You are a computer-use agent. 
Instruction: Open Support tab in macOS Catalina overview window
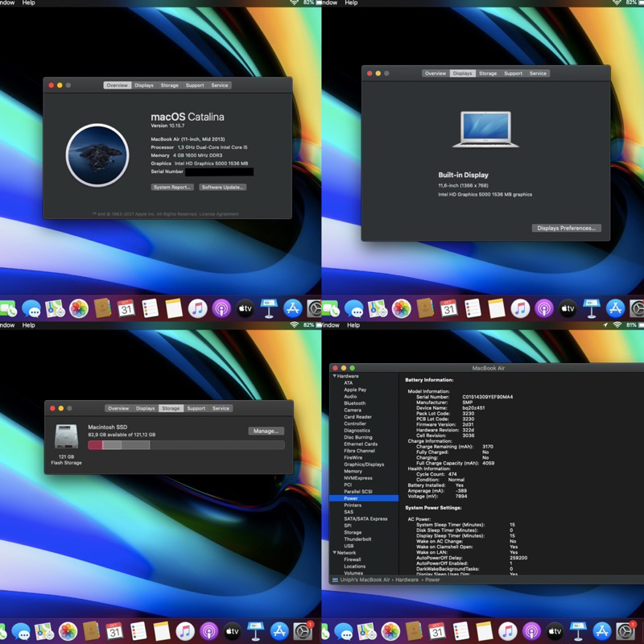pyautogui.click(x=194, y=85)
